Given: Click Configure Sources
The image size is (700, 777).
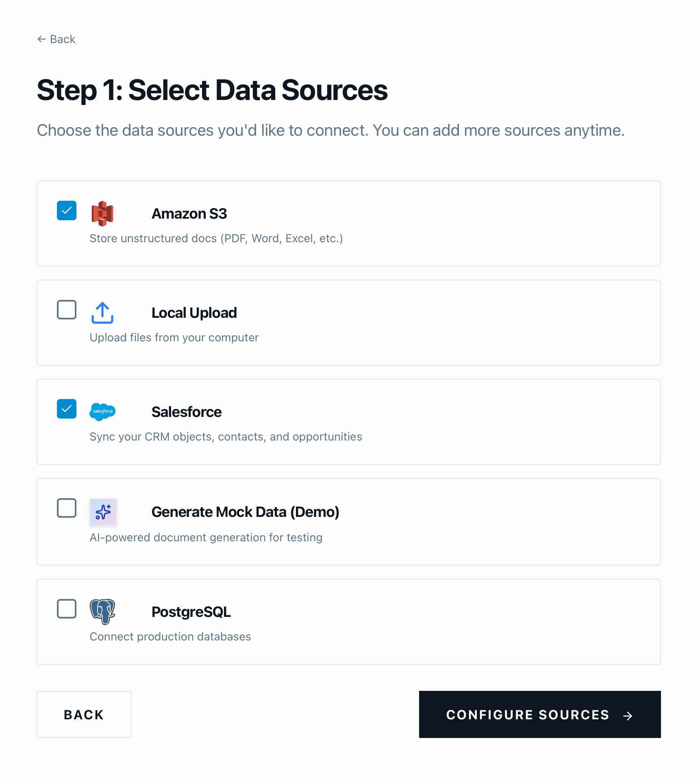Looking at the screenshot, I should click(540, 714).
